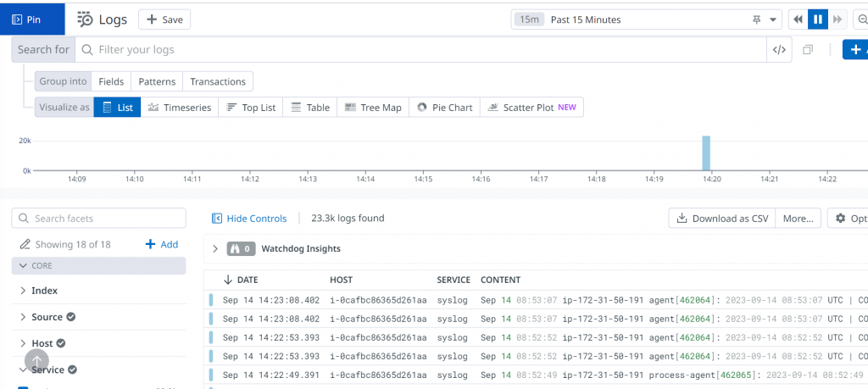Click the scroll-to-top arrow button
Screen dimensions: 868x389
[36, 360]
